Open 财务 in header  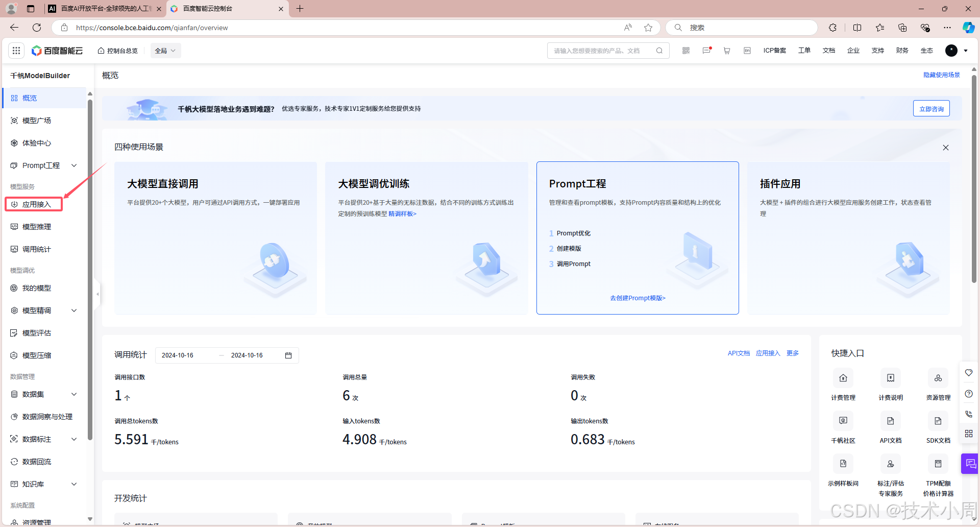(x=902, y=51)
